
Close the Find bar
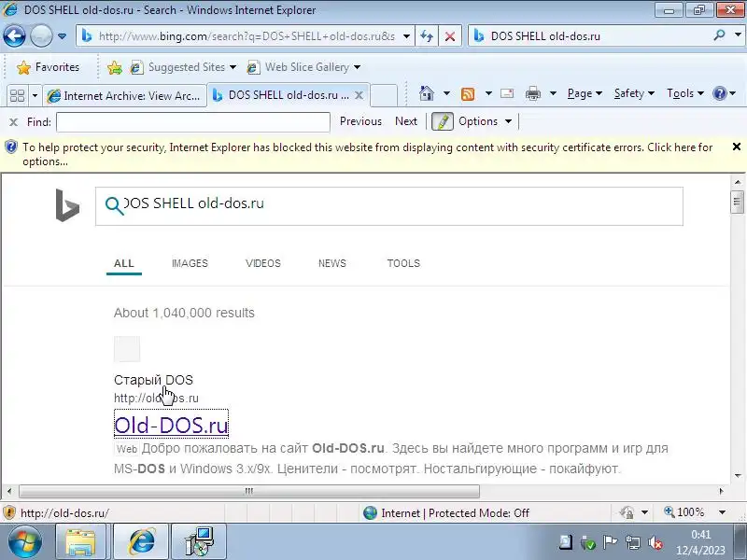(13, 122)
